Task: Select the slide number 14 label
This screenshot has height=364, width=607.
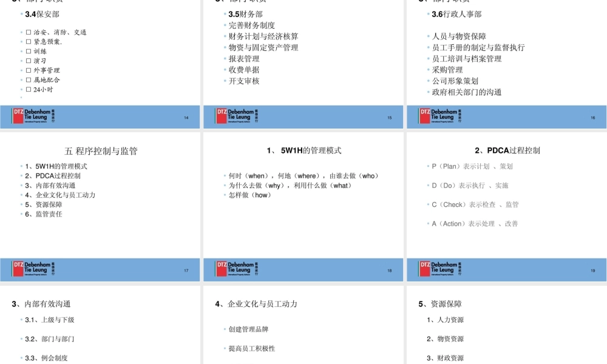Action: 186,118
